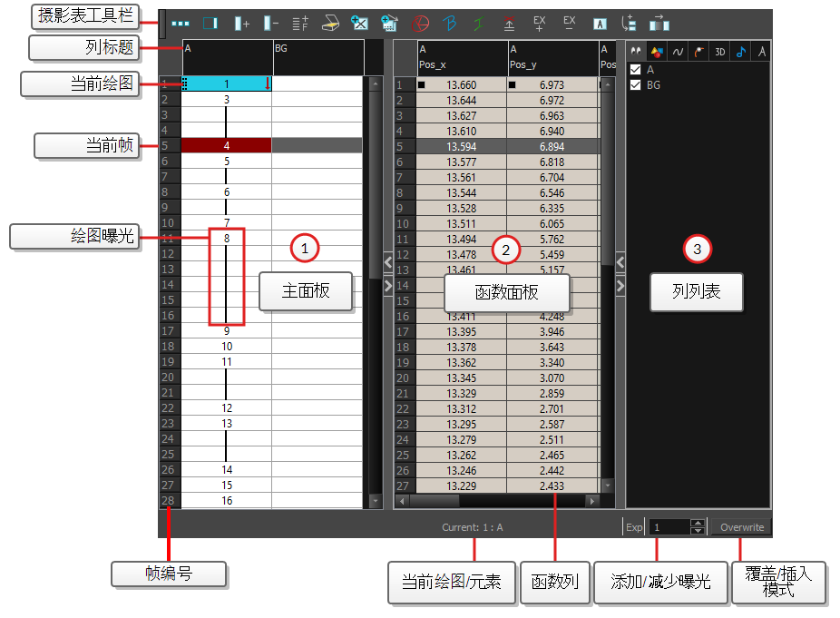Open the Send to Scan icon

(331, 21)
